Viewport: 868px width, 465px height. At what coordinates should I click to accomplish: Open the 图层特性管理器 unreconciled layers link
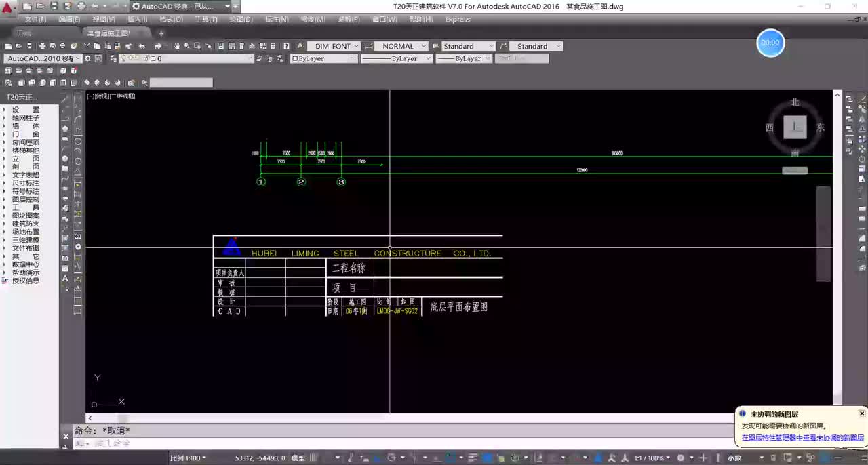[802, 438]
